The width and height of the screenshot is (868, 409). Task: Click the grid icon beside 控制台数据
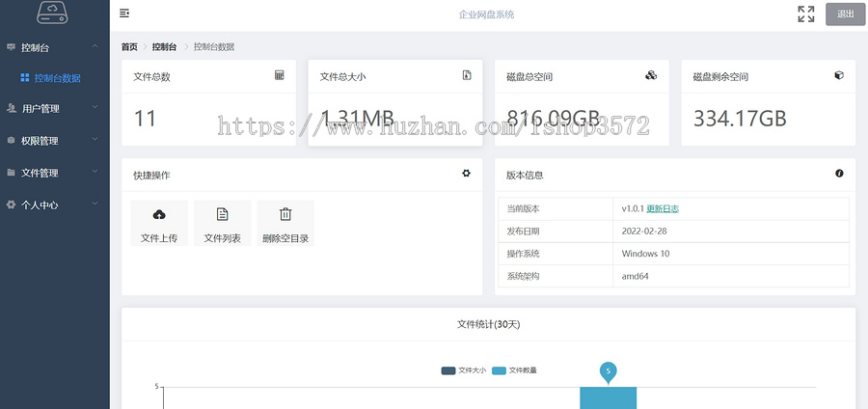tap(24, 77)
